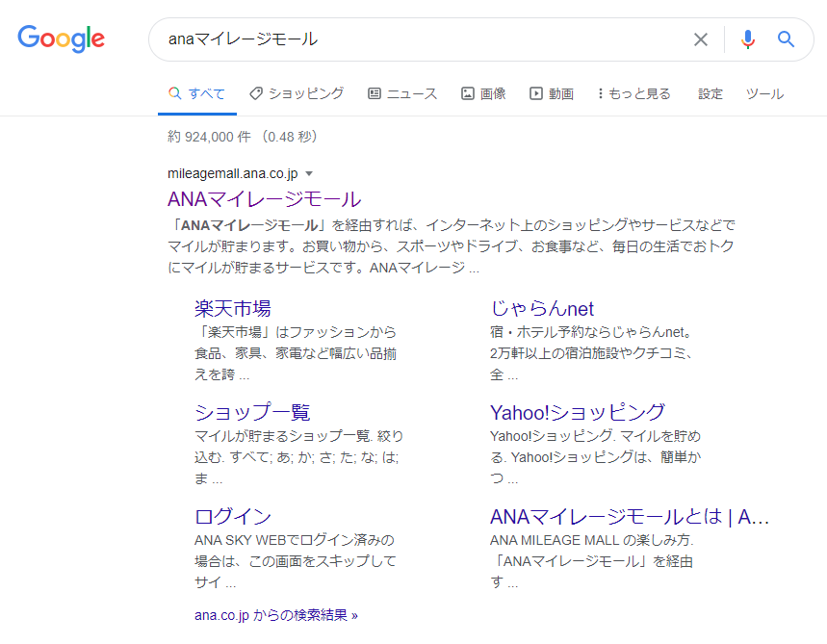Start voice search with microphone icon
The width and height of the screenshot is (827, 644).
[x=747, y=39]
